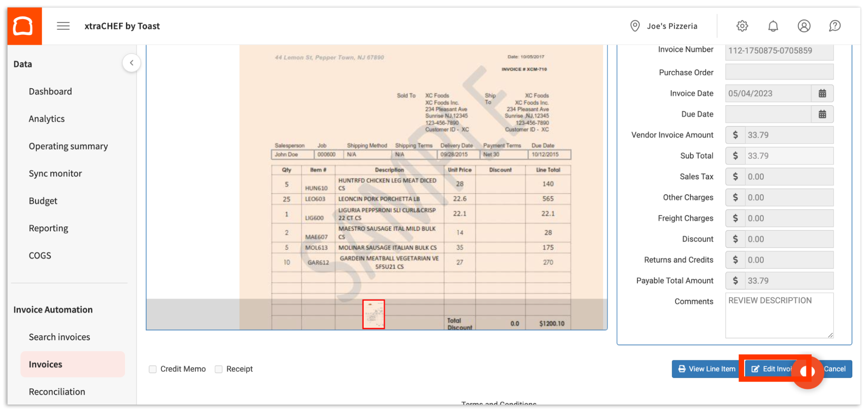The width and height of the screenshot is (868, 412).
Task: Expand the Invoice Automation section
Action: point(53,309)
